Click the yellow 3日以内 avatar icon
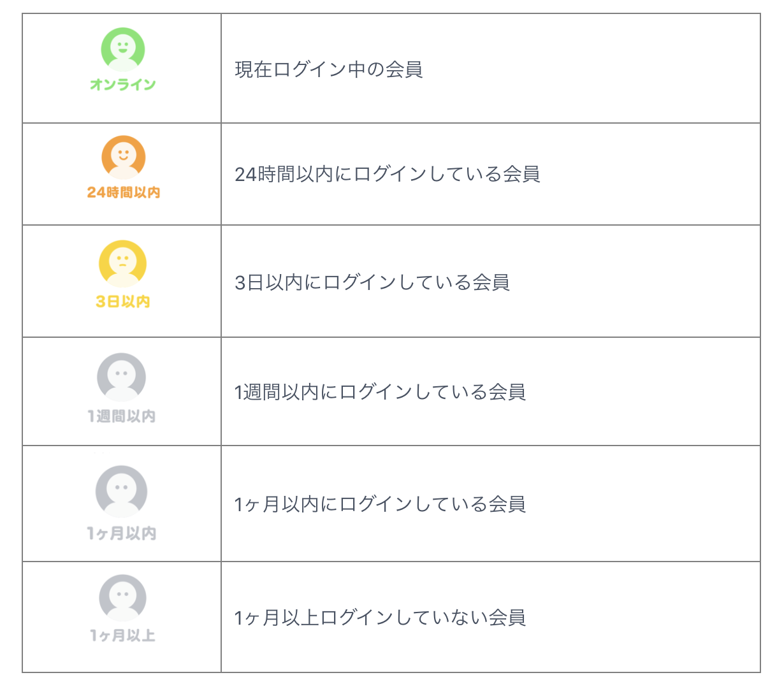The image size is (784, 682). pos(123,264)
